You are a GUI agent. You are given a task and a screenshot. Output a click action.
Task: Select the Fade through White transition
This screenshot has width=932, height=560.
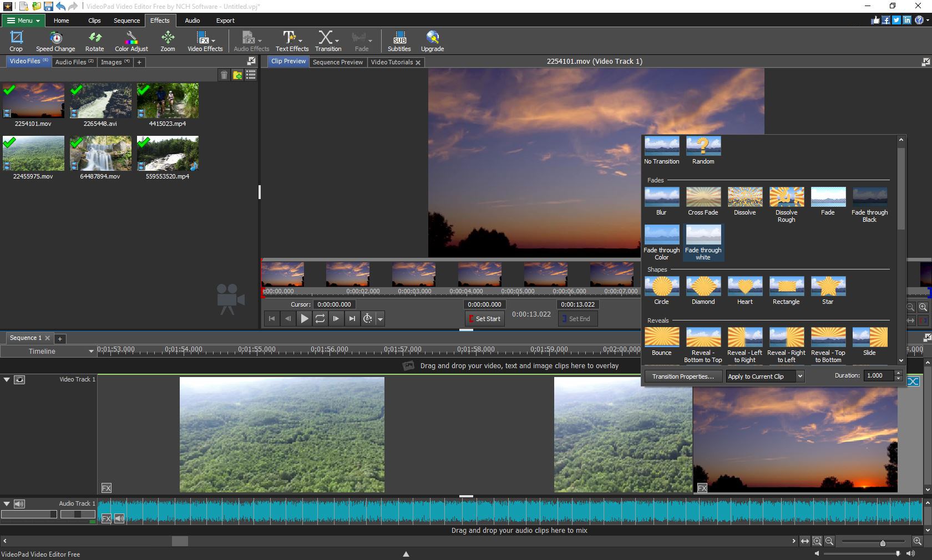pyautogui.click(x=703, y=243)
